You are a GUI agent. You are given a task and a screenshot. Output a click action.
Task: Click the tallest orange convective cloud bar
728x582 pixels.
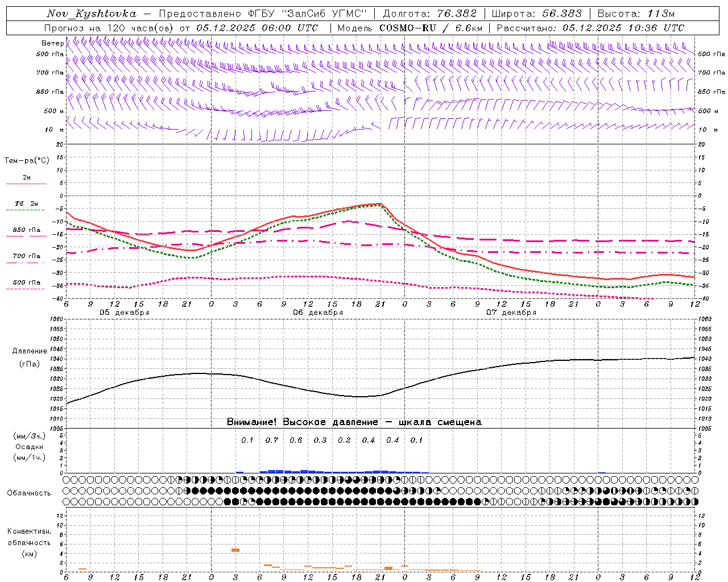pyautogui.click(x=235, y=550)
